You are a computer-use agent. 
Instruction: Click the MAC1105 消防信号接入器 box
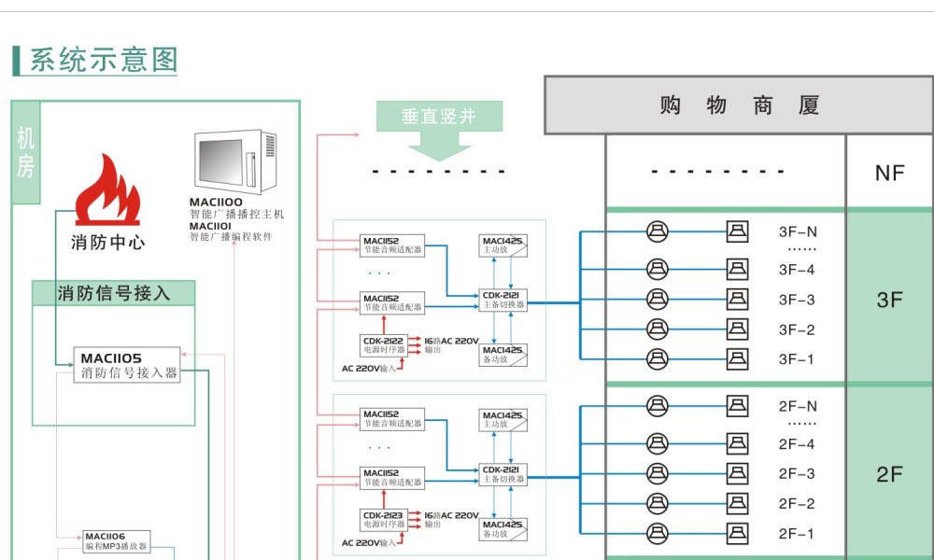pyautogui.click(x=128, y=365)
